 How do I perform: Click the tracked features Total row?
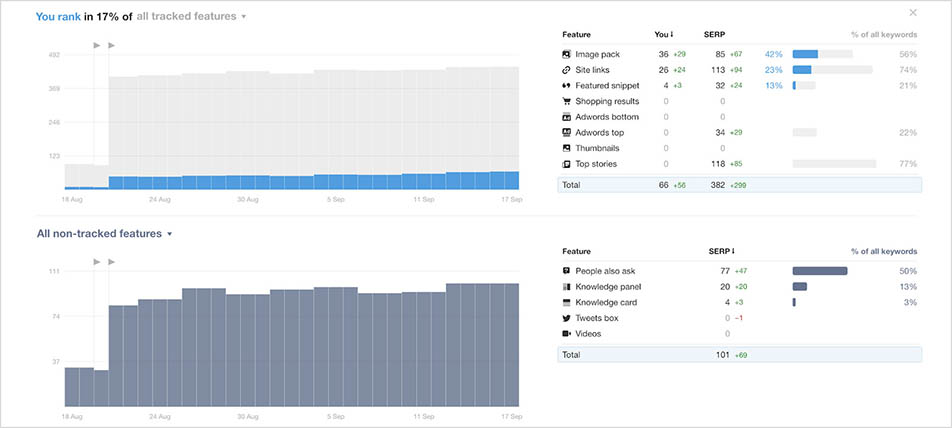740,185
